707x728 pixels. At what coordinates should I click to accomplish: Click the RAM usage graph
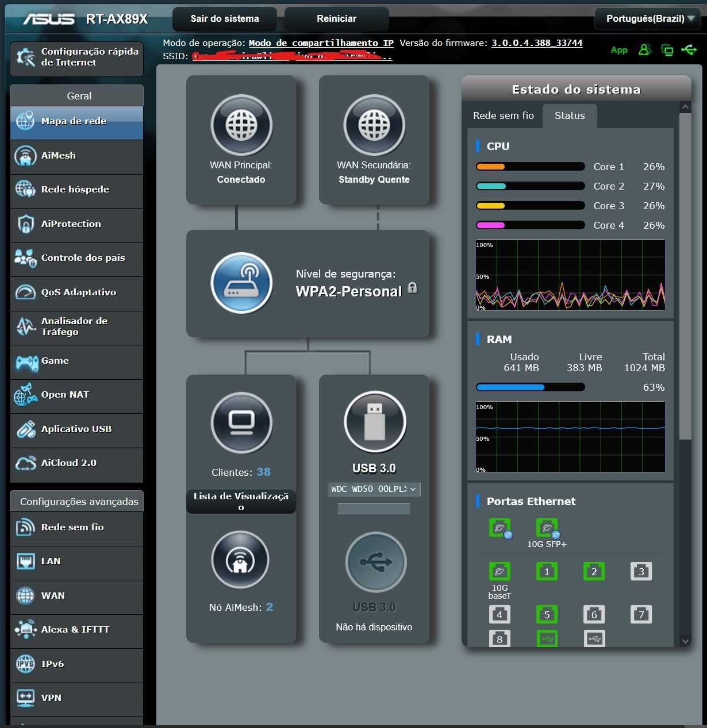click(570, 437)
